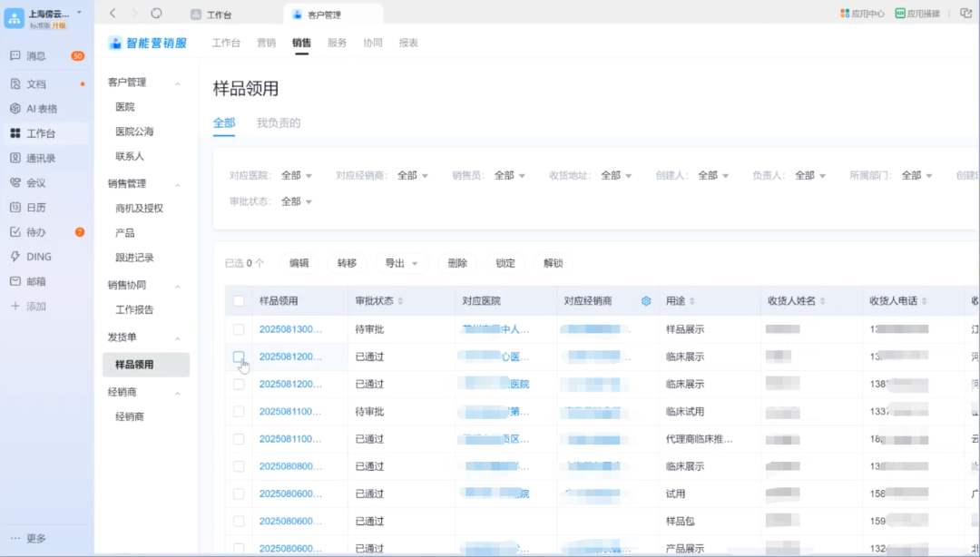
Task: Check the 样品展示 row checkbox
Action: pos(239,328)
